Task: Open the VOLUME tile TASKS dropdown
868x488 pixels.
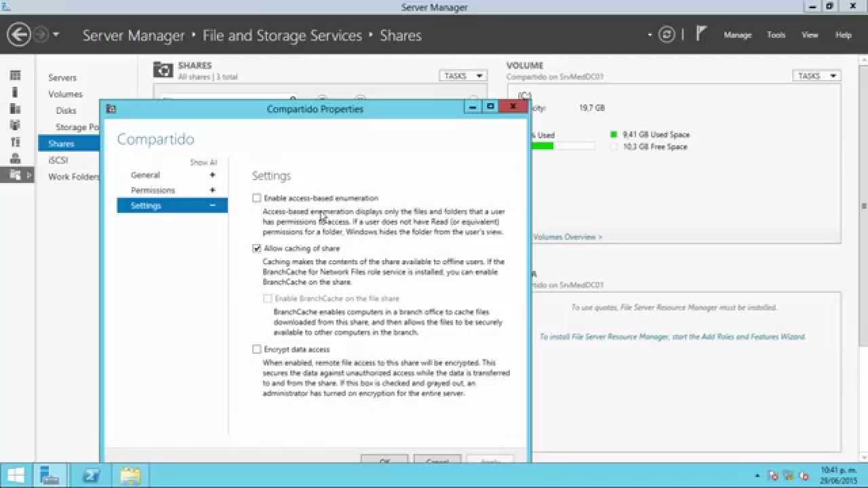Action: pyautogui.click(x=816, y=76)
